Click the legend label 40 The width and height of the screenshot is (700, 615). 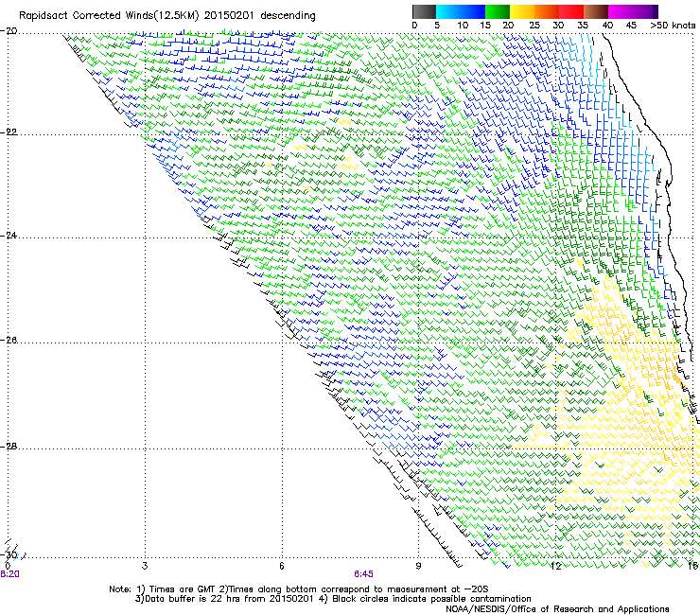point(607,26)
